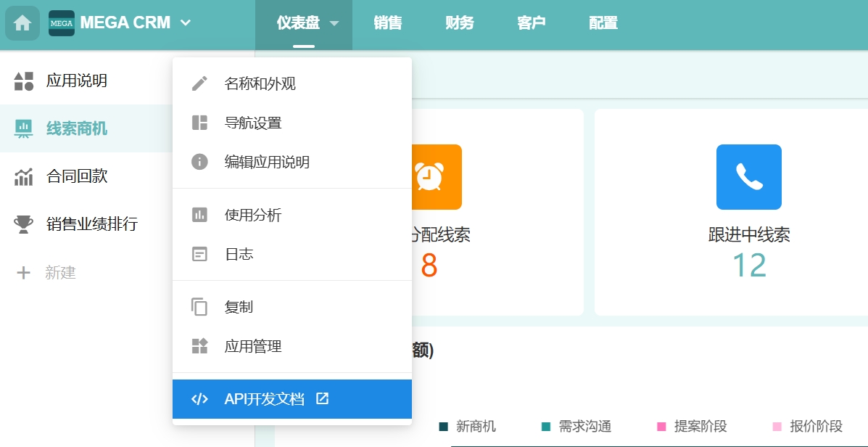Click the pencil icon for 名称和外观
This screenshot has width=868, height=447.
pyautogui.click(x=199, y=83)
